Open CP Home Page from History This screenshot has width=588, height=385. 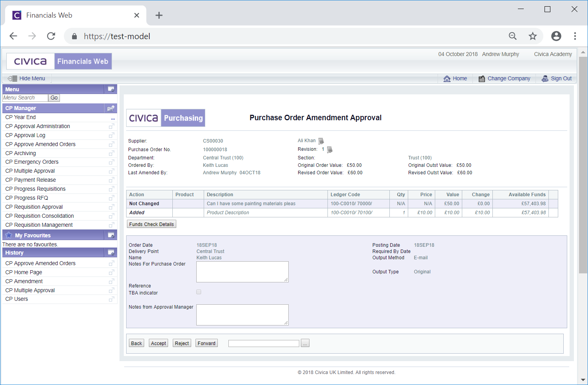click(x=24, y=273)
